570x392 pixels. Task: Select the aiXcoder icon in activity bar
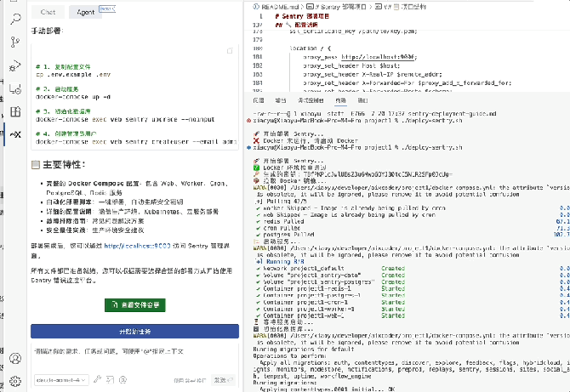tap(15, 134)
